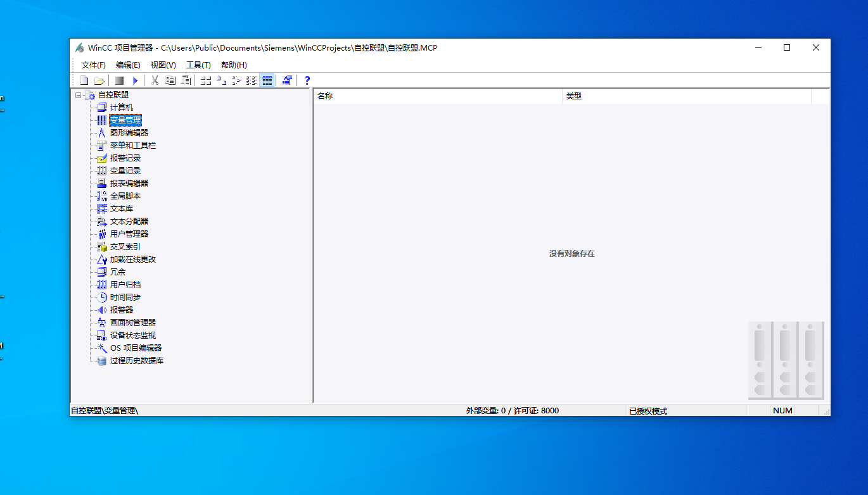The image size is (868, 495).
Task: Open the OS 项目编辑器 entry
Action: 137,348
